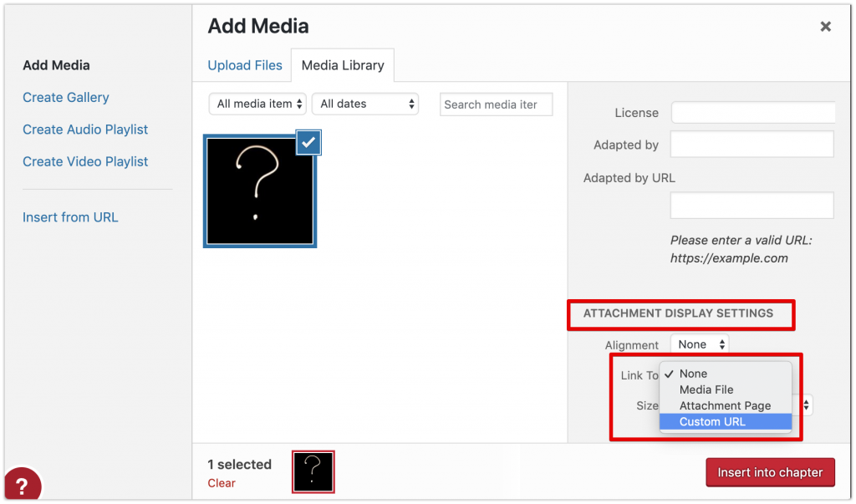Select the question mark image thumbnail

coord(260,191)
